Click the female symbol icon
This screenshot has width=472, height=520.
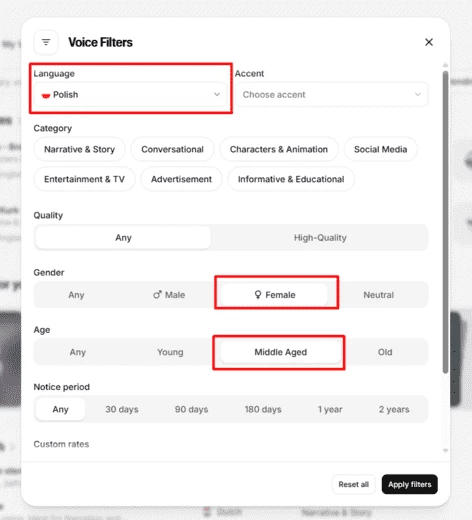click(258, 295)
